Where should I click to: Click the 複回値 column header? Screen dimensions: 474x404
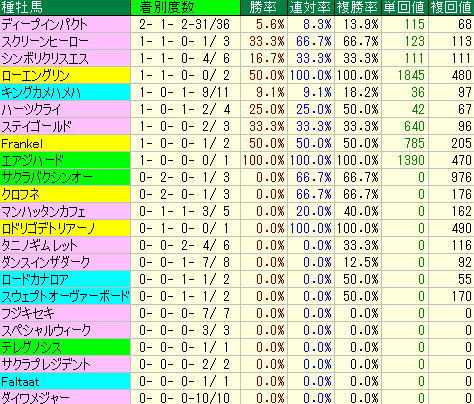click(451, 7)
